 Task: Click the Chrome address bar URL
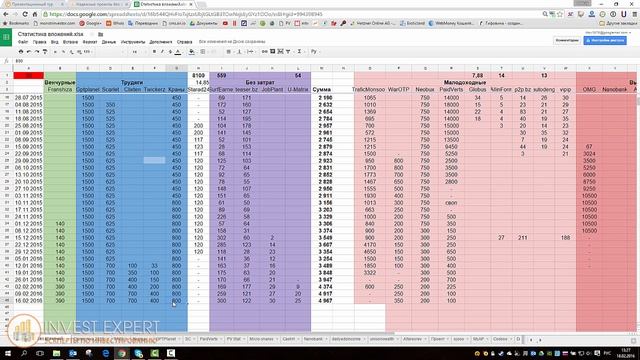point(186,14)
